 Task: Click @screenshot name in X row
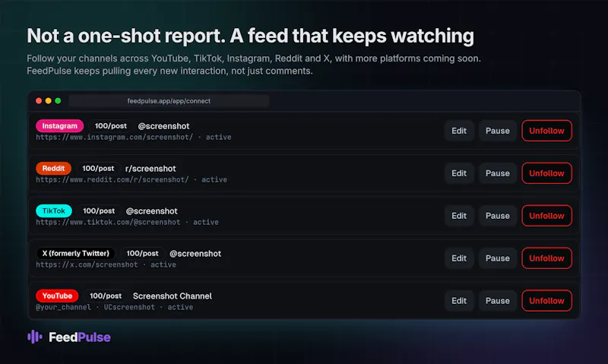[x=195, y=254]
